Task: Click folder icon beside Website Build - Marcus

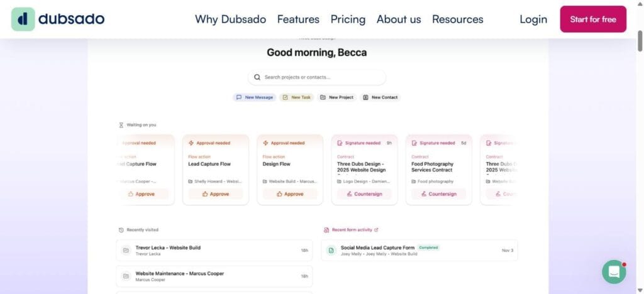Action: click(x=265, y=182)
